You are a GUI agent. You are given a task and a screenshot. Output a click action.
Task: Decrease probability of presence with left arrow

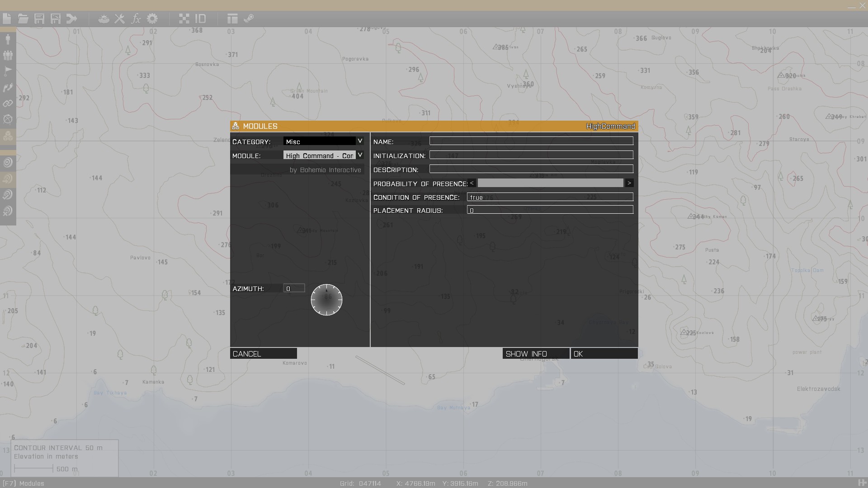point(472,183)
